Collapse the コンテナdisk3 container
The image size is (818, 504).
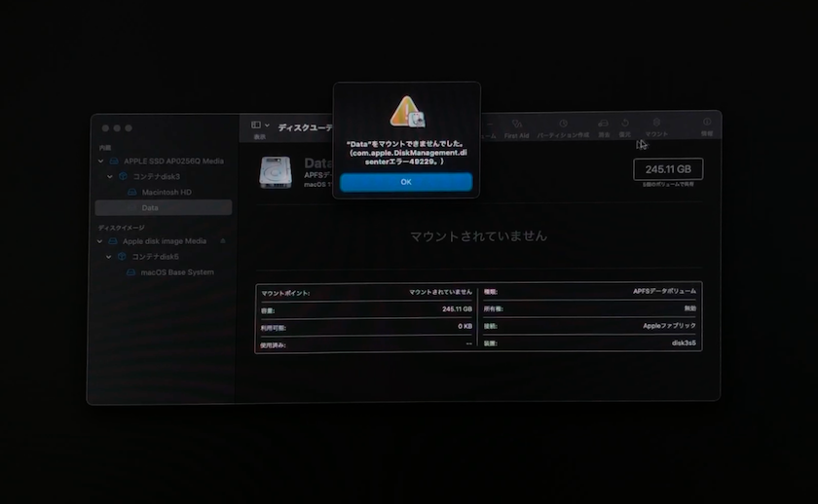point(110,177)
